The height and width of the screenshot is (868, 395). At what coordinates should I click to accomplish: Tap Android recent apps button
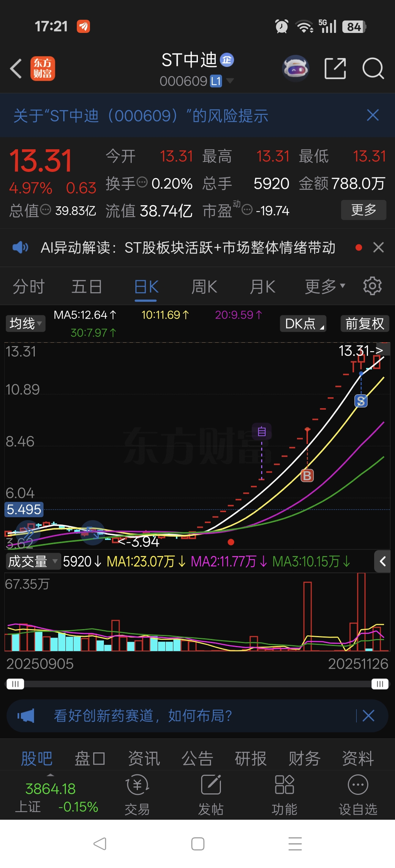(295, 844)
